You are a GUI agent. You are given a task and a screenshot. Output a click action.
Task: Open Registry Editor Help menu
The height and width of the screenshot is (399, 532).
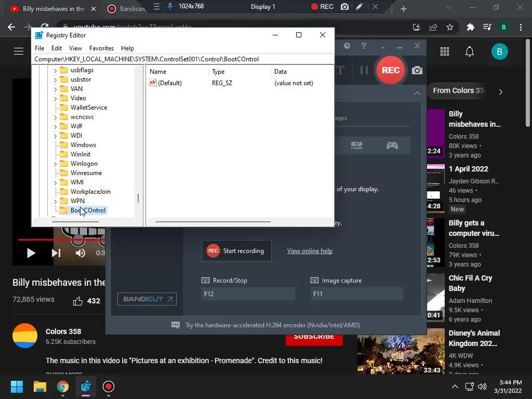[x=127, y=48]
